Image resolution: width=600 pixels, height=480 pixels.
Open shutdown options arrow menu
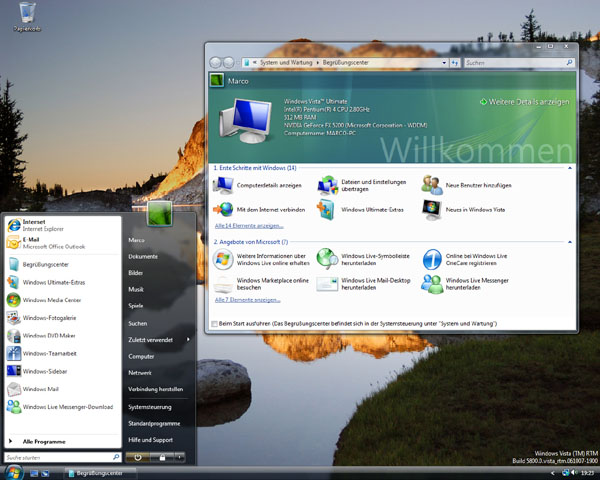pyautogui.click(x=179, y=457)
